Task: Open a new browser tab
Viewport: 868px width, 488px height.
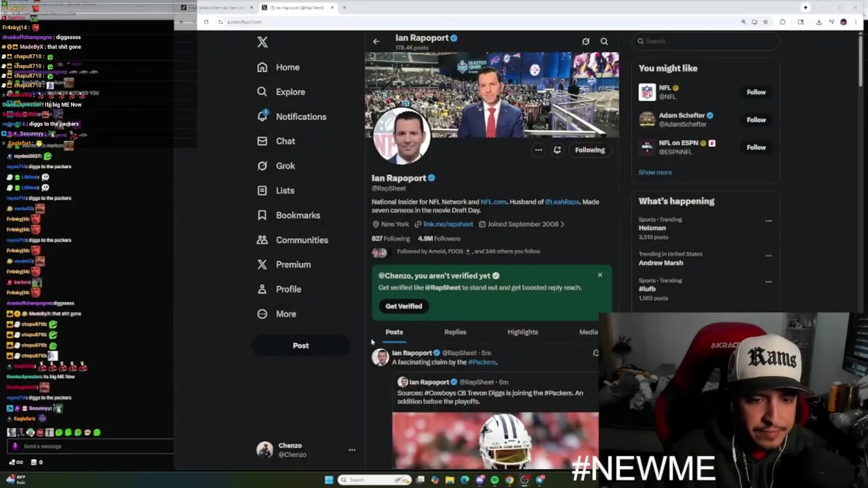Action: point(344,7)
